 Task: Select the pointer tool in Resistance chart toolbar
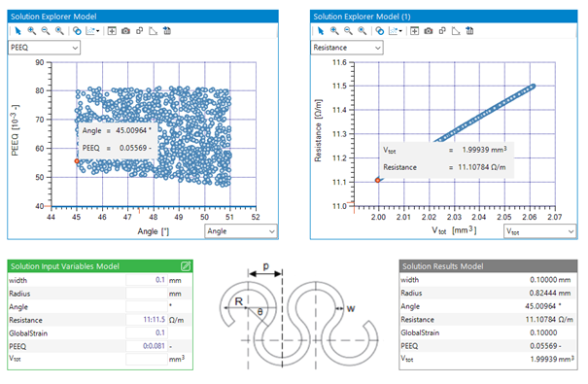coord(321,31)
